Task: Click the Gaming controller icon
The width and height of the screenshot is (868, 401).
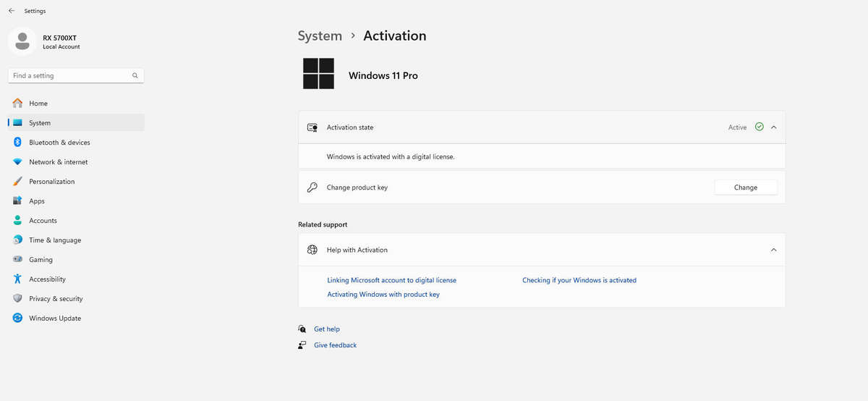Action: tap(17, 260)
